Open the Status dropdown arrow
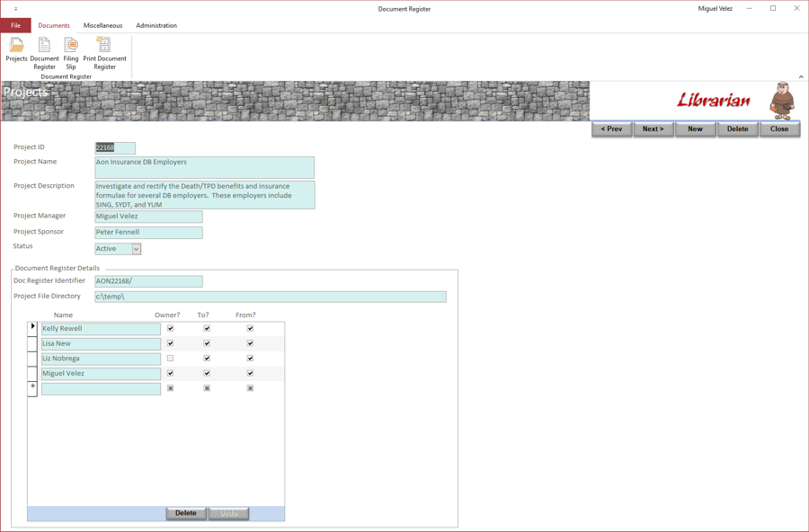809x532 pixels. coord(137,249)
